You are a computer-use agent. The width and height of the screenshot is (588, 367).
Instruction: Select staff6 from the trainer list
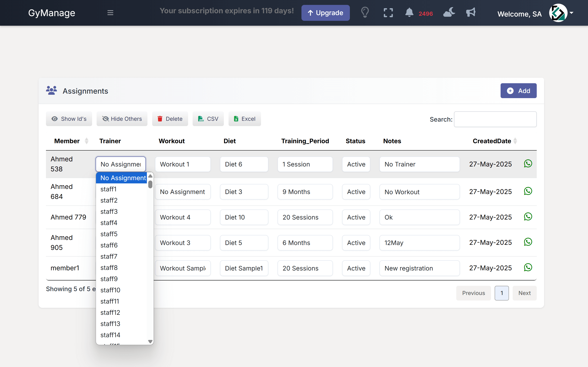coord(122,245)
